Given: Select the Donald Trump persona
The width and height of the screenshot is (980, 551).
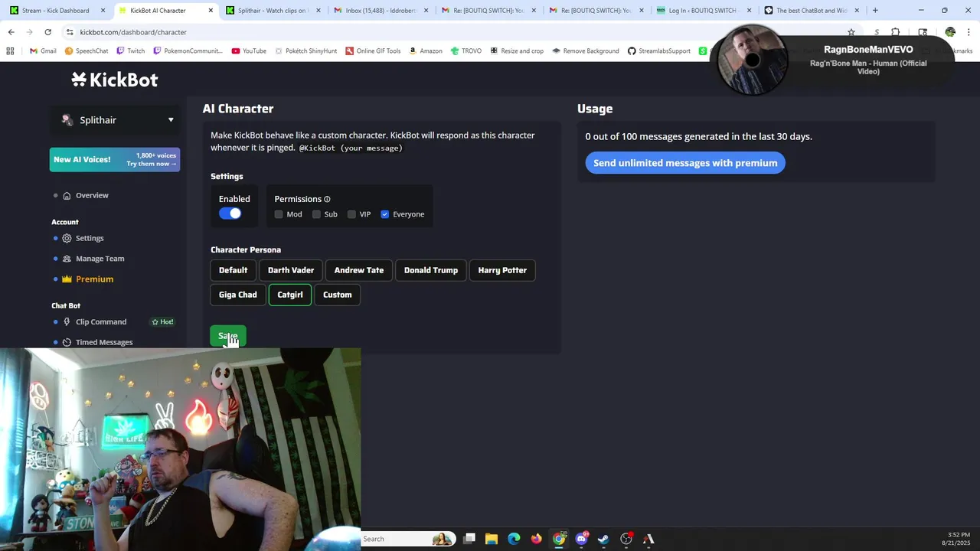Looking at the screenshot, I should coord(431,270).
